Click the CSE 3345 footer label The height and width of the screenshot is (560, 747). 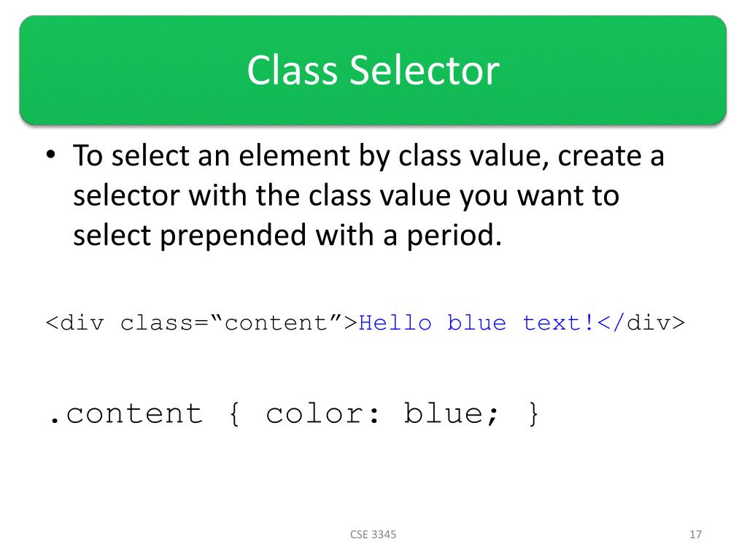coord(373,534)
